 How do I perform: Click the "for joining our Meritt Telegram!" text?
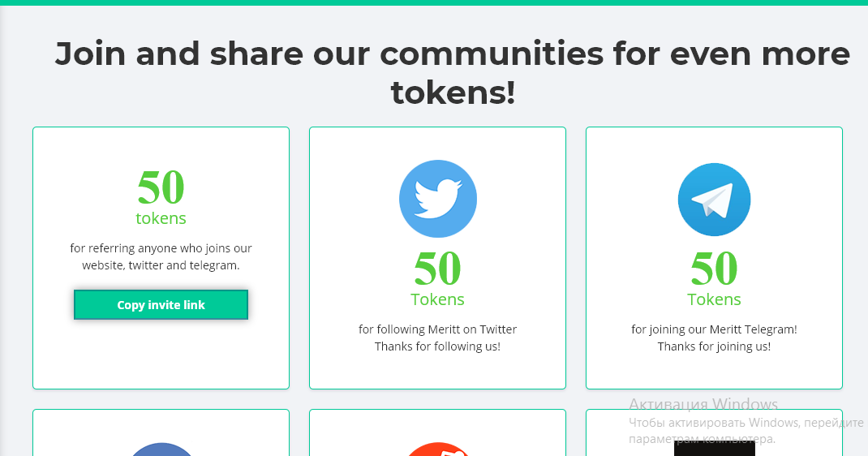714,329
